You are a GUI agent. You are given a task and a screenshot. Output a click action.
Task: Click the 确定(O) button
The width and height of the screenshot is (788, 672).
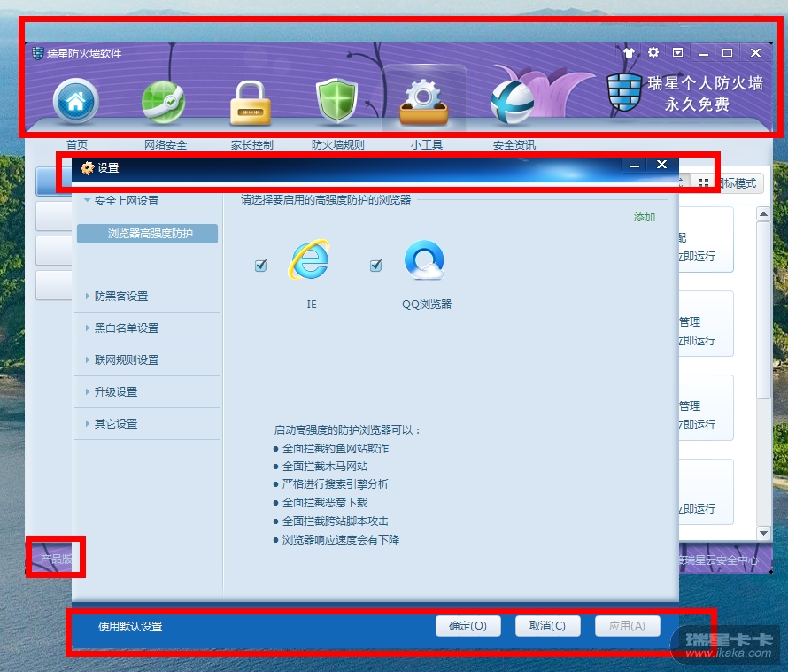[x=467, y=626]
